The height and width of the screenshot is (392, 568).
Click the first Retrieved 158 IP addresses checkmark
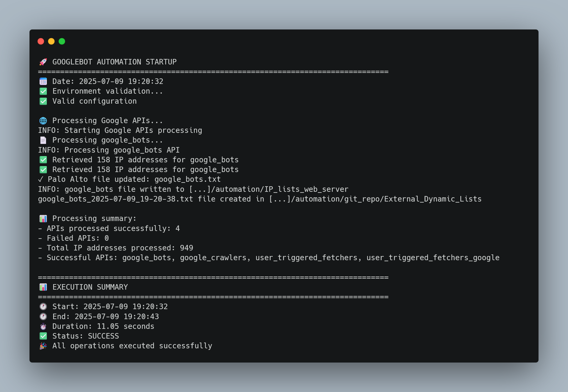pyautogui.click(x=43, y=160)
